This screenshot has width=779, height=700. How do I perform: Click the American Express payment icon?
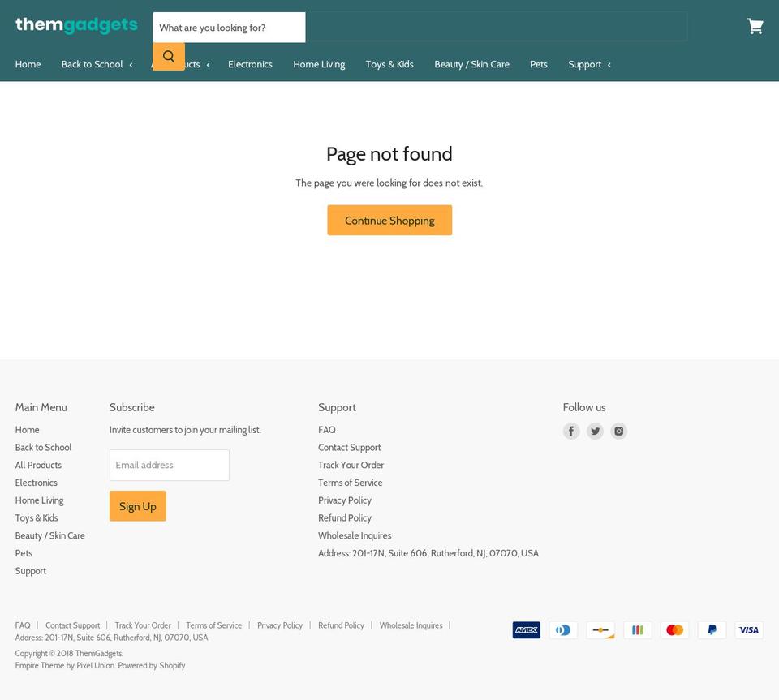(526, 630)
